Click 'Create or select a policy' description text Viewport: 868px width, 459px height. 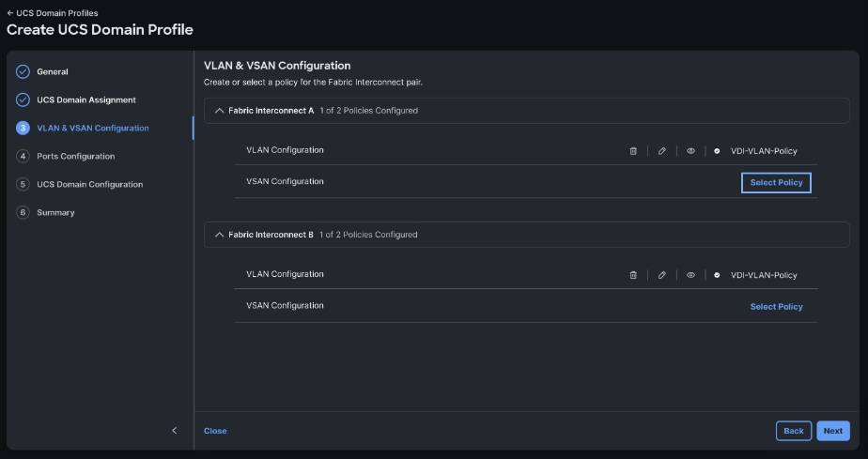click(x=314, y=83)
